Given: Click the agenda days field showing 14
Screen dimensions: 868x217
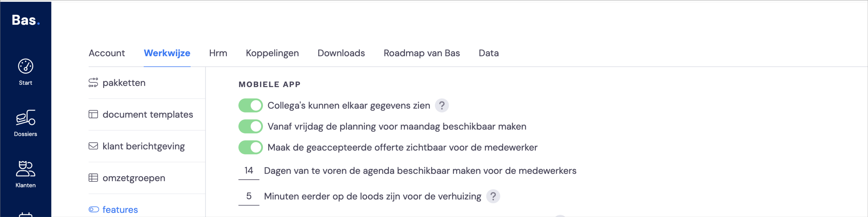Looking at the screenshot, I should [x=249, y=171].
